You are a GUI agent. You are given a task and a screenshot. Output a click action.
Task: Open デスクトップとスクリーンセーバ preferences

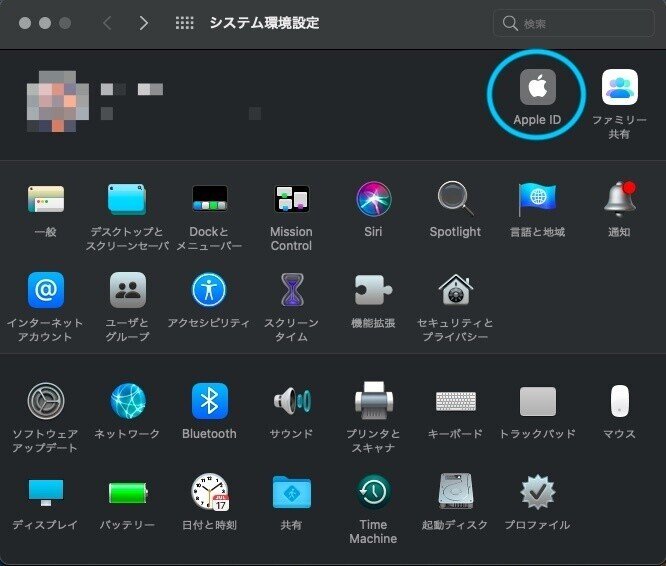[x=127, y=199]
